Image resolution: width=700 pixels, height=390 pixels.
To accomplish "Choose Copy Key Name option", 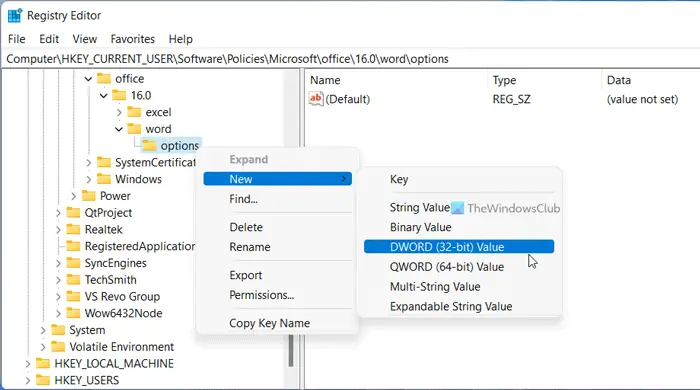I will pyautogui.click(x=270, y=323).
